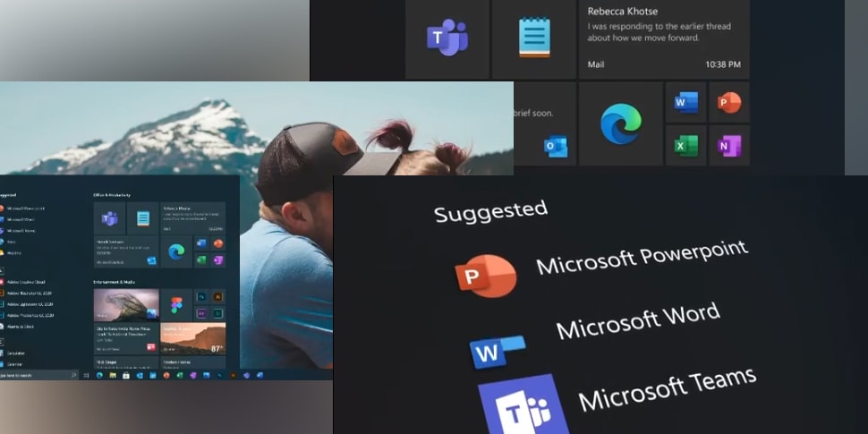The image size is (868, 434).
Task: Select the 'Microsoft Teams' text in enlarged Suggested list
Action: tap(667, 389)
